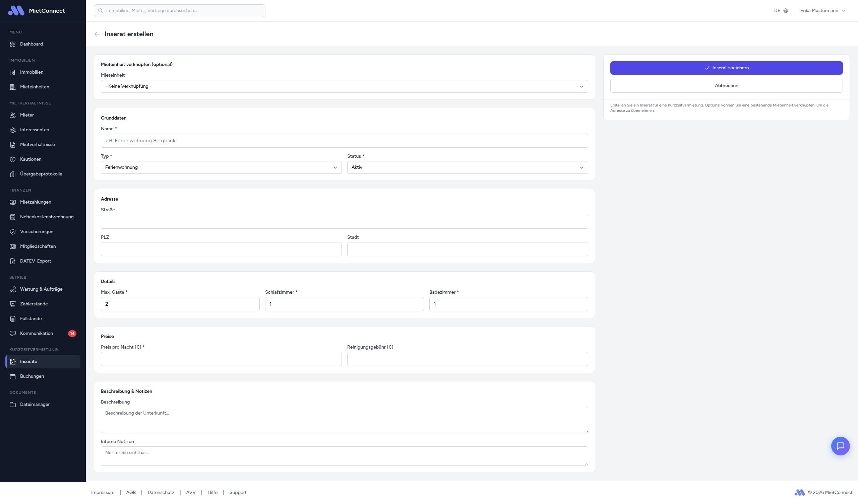Expand the Mieteinheit dropdown
This screenshot has height=504, width=858.
coord(344,86)
